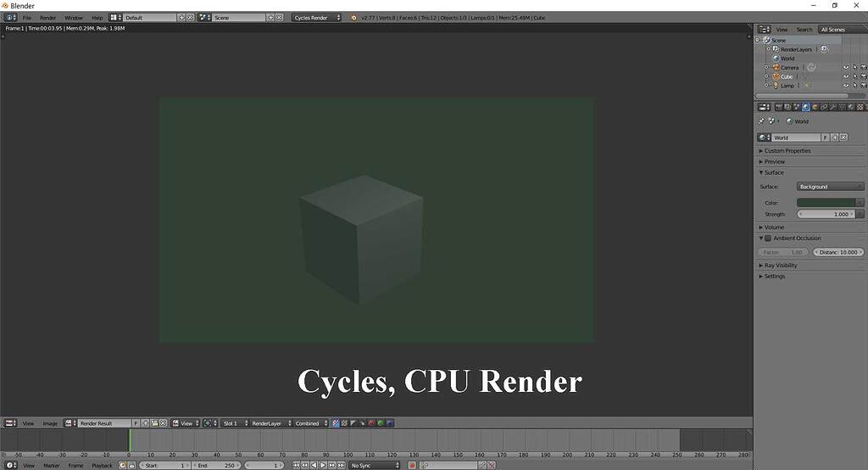The height and width of the screenshot is (470, 868).
Task: Select the Scene item in the outliner
Action: click(778, 41)
